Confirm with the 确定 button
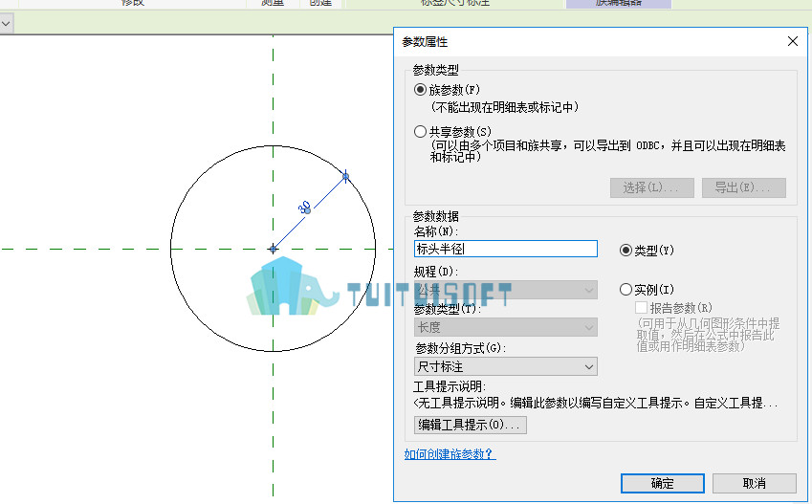The image size is (812, 504). 663,483
